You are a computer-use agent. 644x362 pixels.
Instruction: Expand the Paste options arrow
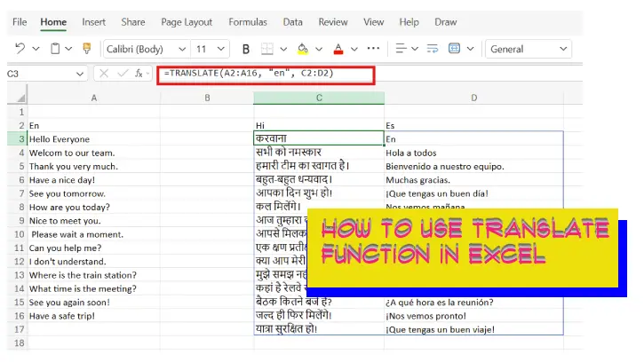click(x=68, y=50)
